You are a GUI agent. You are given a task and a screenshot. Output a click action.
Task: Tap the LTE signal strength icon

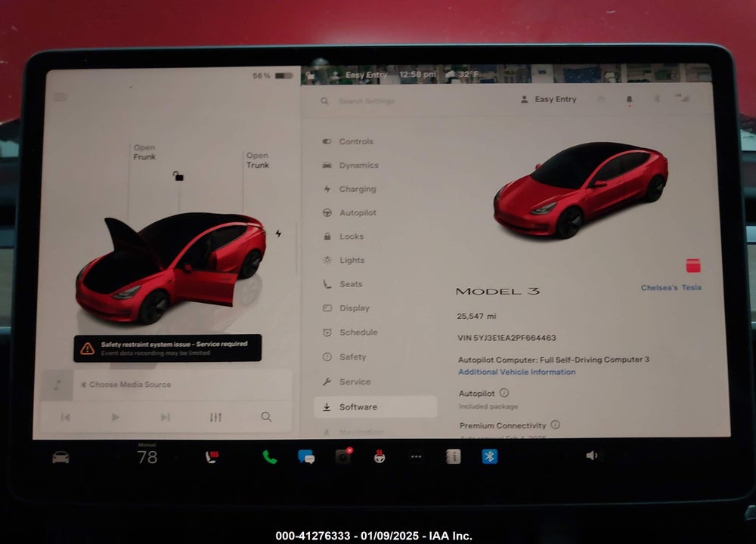pos(682,97)
